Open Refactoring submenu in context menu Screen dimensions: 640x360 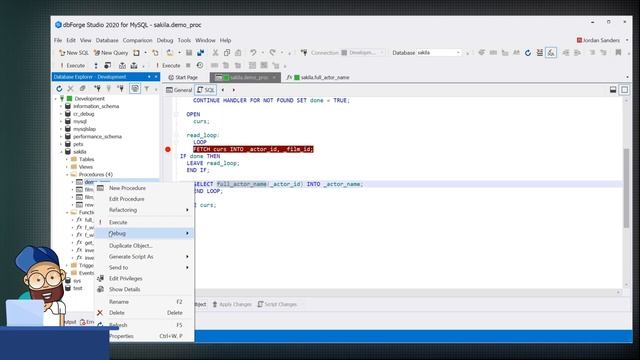click(x=144, y=210)
